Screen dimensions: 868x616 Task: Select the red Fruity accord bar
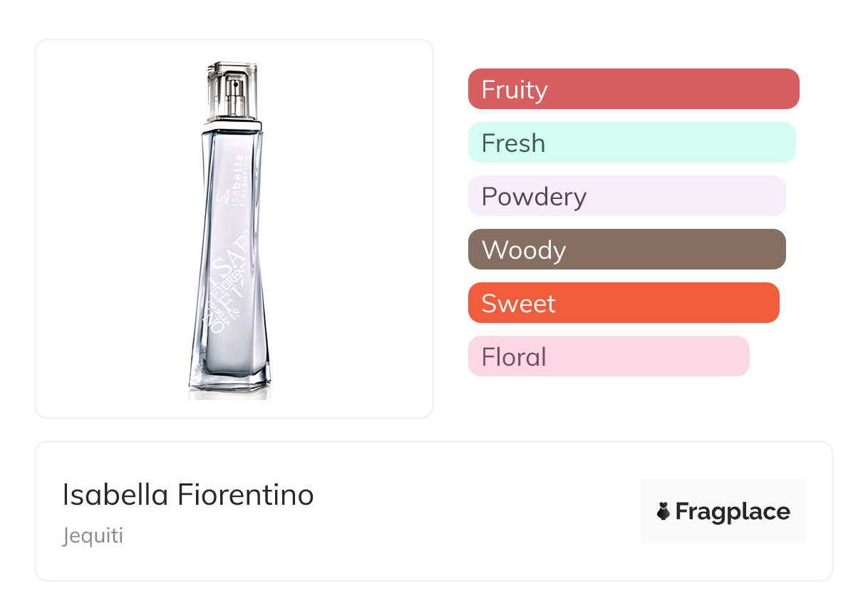coord(634,89)
